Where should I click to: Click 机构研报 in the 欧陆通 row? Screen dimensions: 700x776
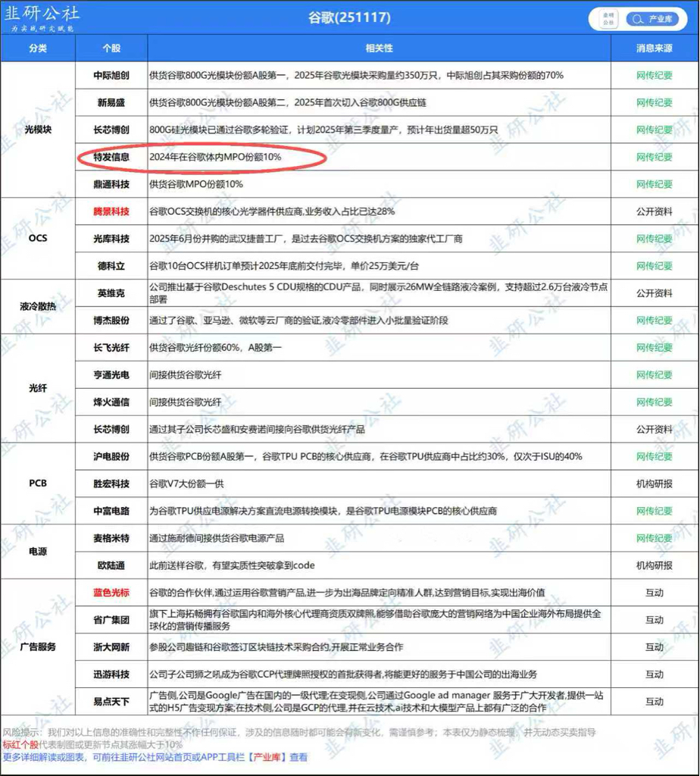[x=654, y=565]
